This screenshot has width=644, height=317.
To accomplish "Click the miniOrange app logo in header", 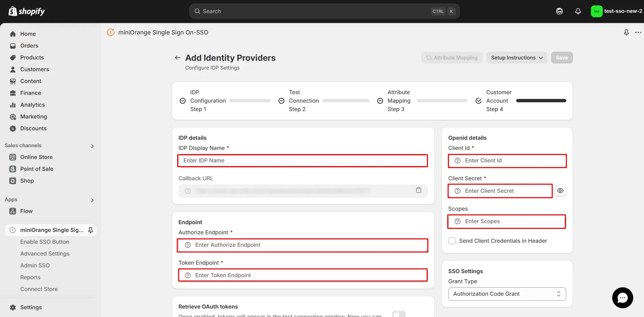I will 111,32.
